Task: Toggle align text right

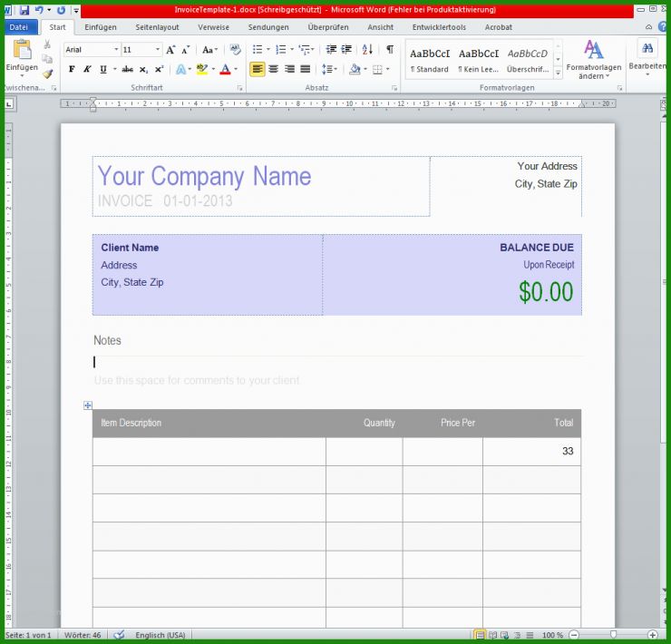Action: [x=289, y=69]
